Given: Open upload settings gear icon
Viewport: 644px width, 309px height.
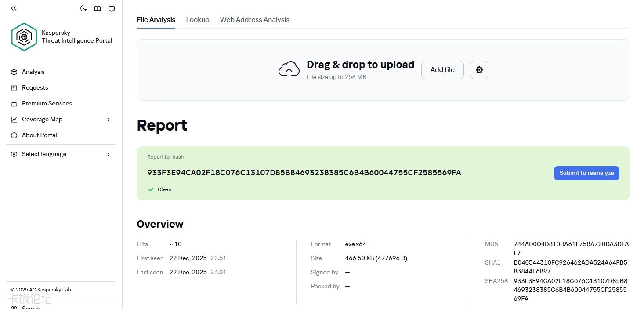Looking at the screenshot, I should coord(479,70).
